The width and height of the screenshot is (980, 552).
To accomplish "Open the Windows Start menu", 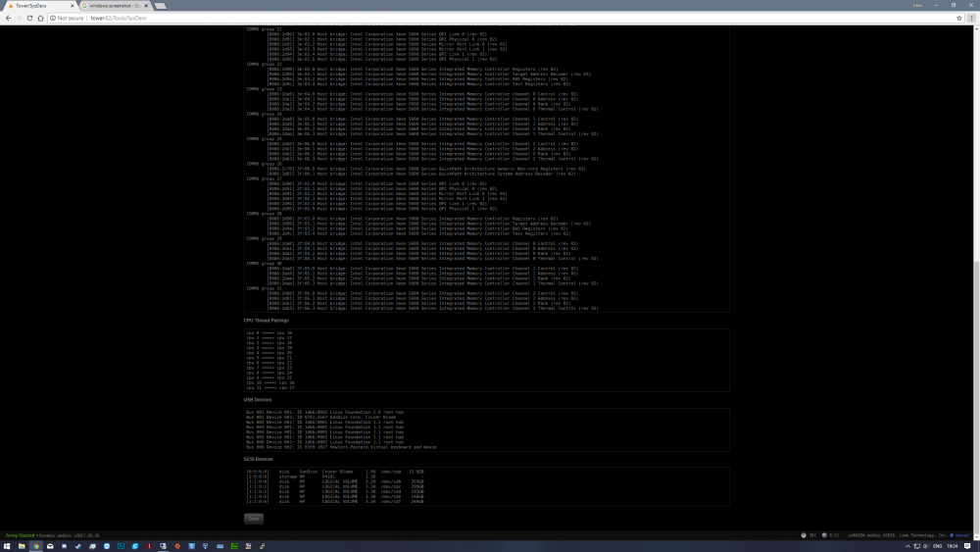I will tap(7, 546).
